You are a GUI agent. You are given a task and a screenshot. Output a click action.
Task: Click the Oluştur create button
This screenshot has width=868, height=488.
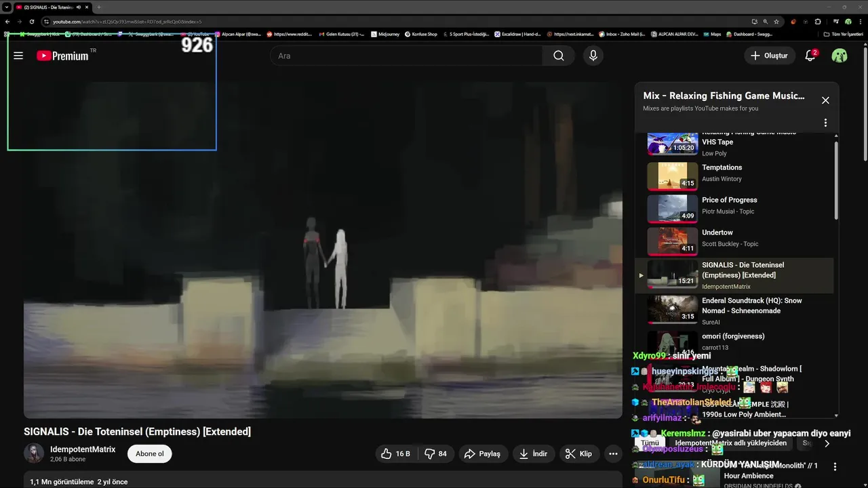pos(770,56)
